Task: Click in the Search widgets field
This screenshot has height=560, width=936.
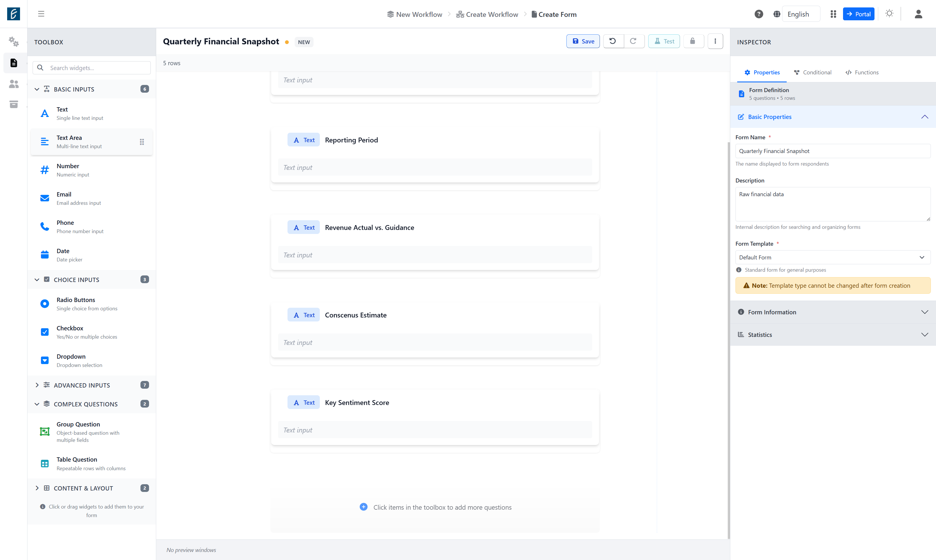Action: coord(92,68)
